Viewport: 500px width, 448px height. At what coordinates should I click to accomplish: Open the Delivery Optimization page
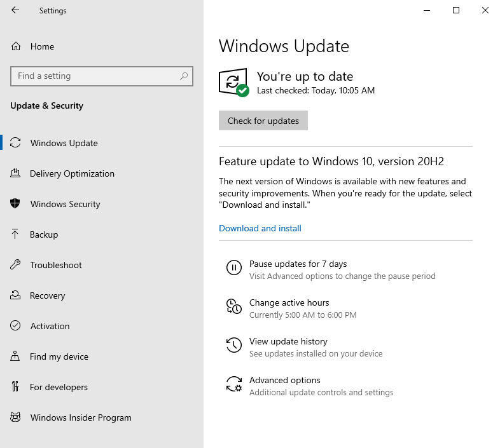tap(72, 173)
